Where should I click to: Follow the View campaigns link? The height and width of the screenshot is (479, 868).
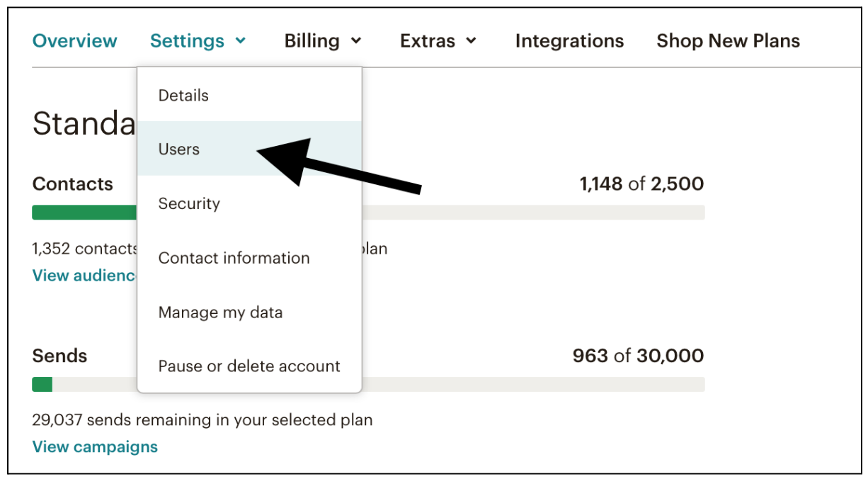coord(95,447)
